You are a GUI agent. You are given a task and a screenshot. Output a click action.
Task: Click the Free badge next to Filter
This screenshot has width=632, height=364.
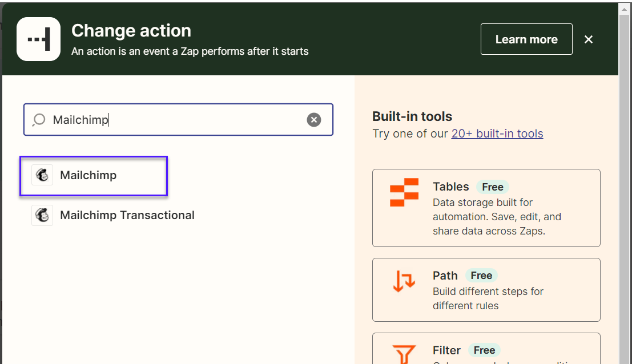(484, 350)
